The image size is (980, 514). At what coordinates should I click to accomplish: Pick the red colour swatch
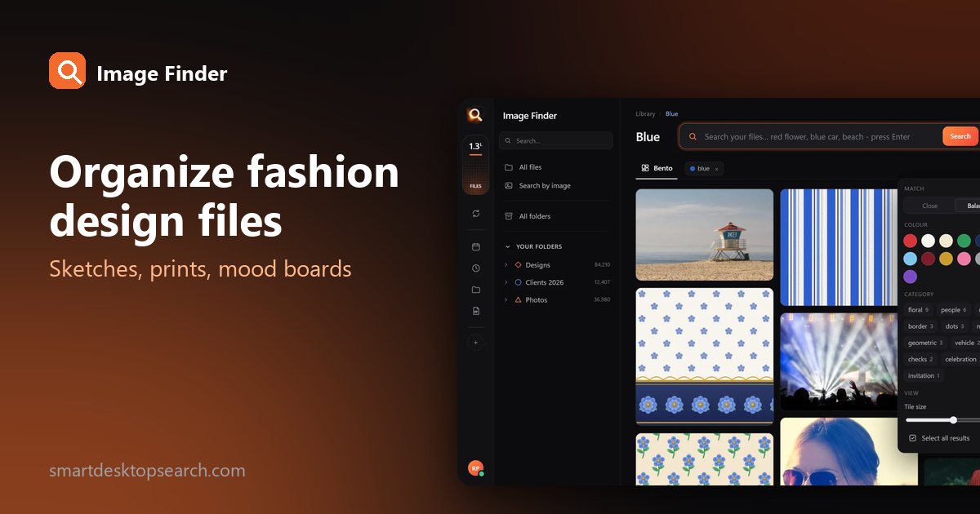click(x=911, y=241)
